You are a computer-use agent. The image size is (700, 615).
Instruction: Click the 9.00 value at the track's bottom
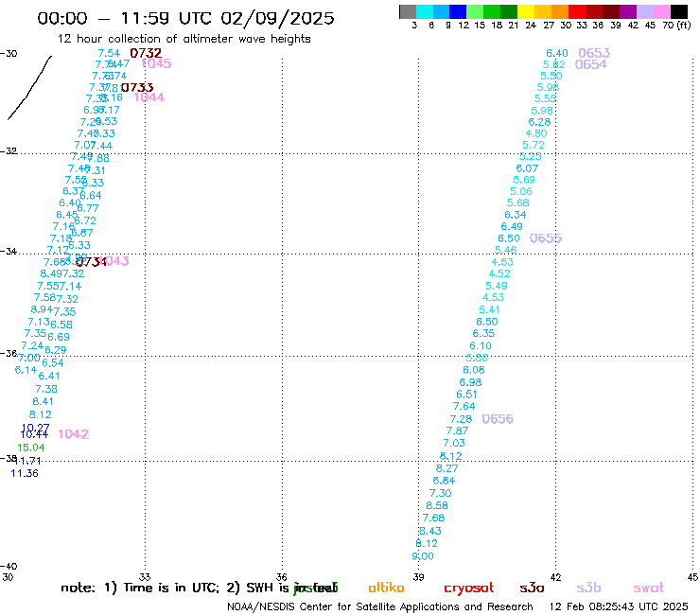click(423, 556)
